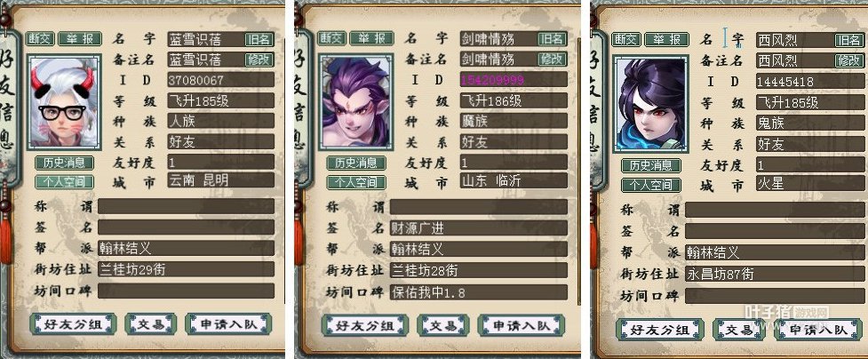Click 举报 button in 西风烈 panel

click(x=667, y=40)
